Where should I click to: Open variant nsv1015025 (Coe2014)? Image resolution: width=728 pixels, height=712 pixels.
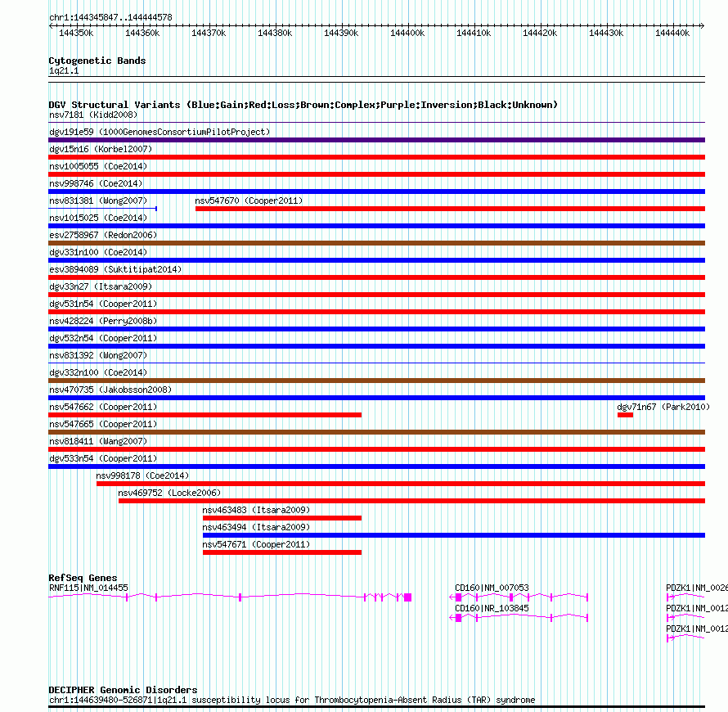(98, 218)
